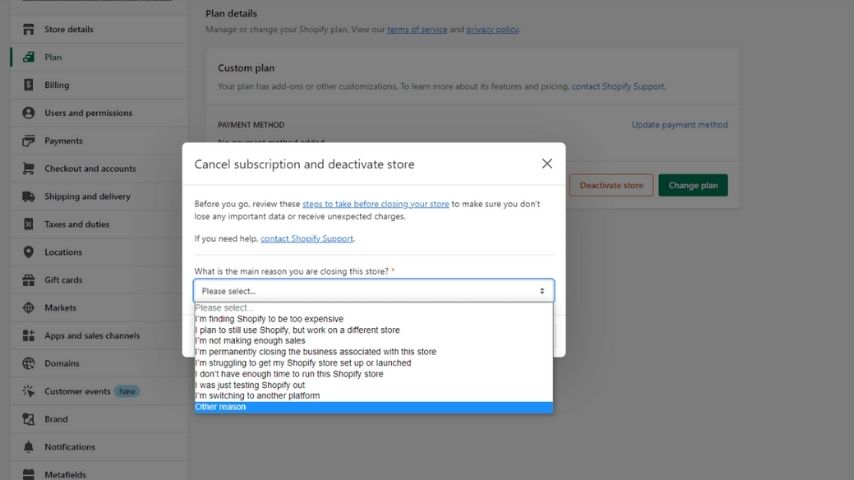The image size is (854, 480).
Task: Click the dropdown arrows on reason select
Action: coord(542,291)
